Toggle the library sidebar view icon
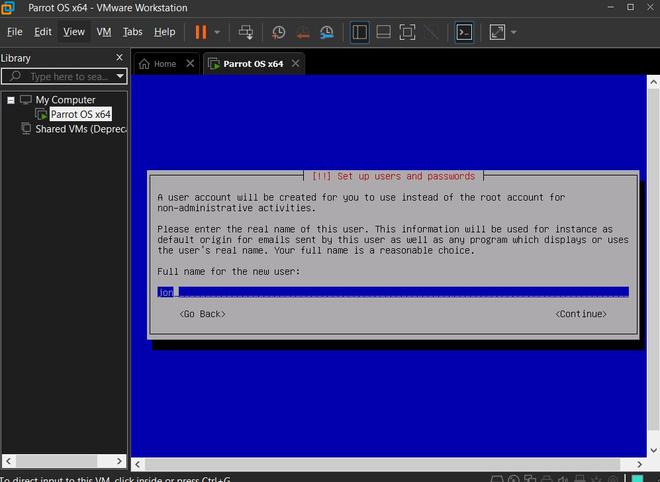 (359, 32)
